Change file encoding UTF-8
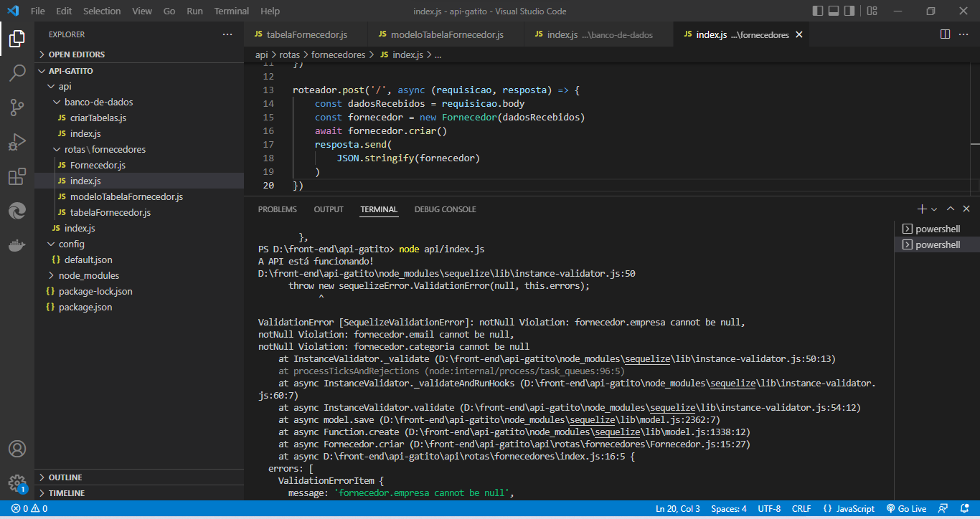 768,509
